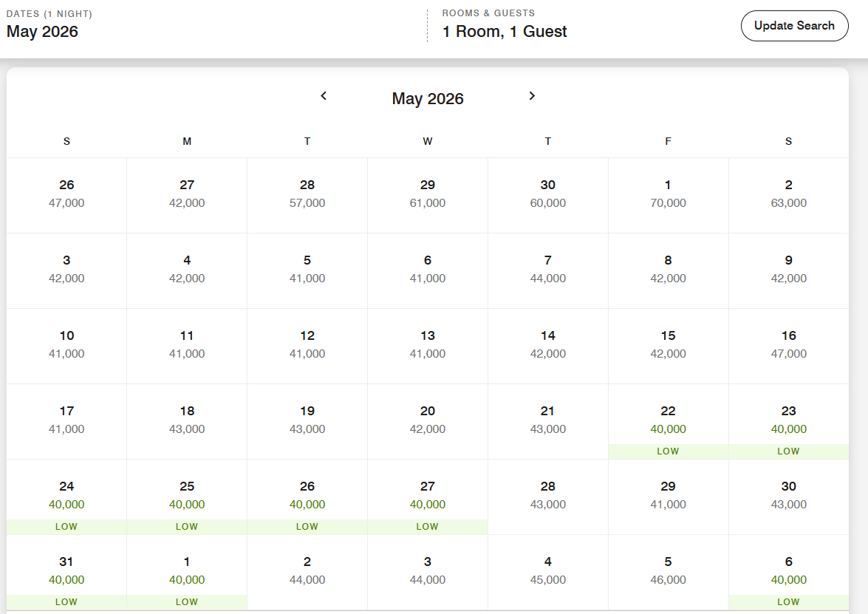Select the Saturday column header S

coord(788,140)
